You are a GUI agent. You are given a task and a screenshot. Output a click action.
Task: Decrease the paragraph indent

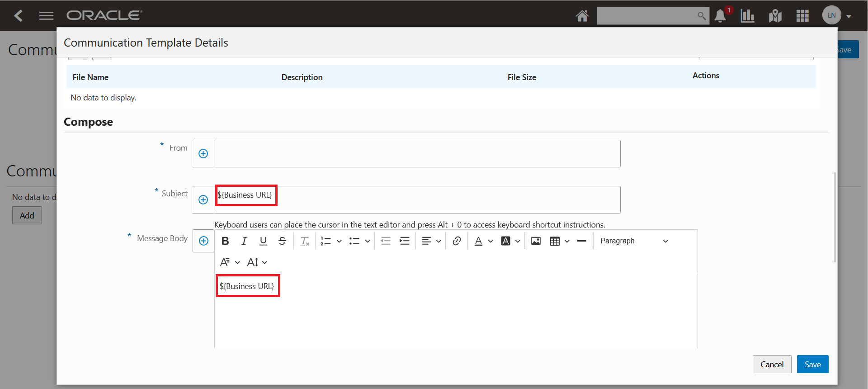tap(386, 241)
